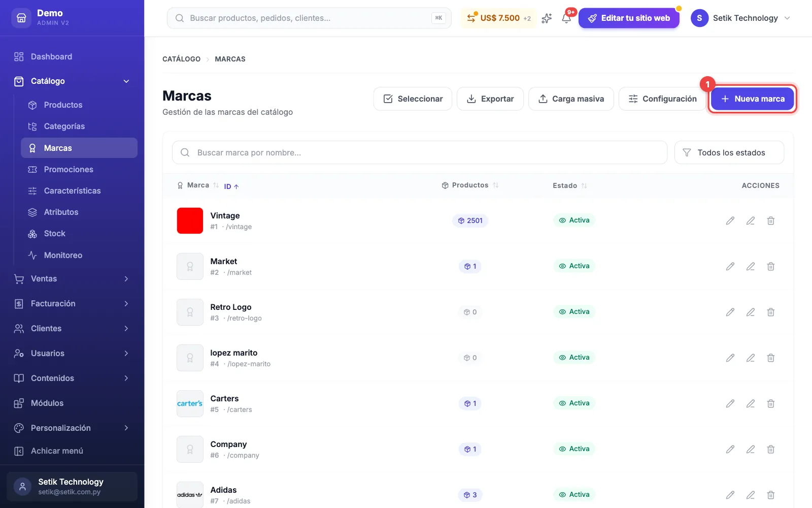Screen dimensions: 812x508
Task: Click the store logo icon beside Demo
Action: click(21, 18)
